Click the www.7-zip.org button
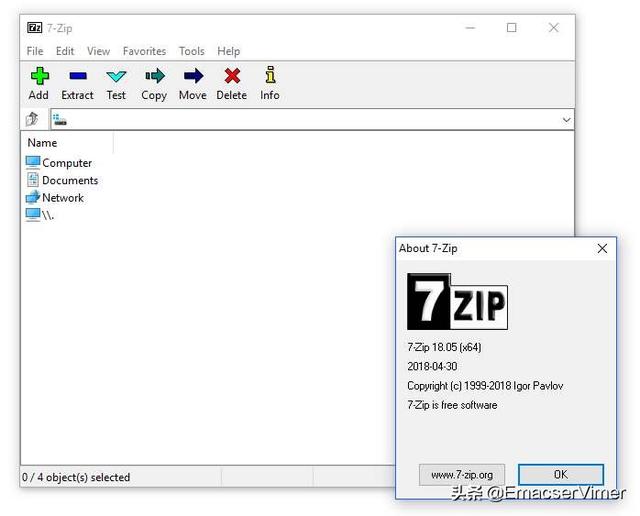The width and height of the screenshot is (640, 516). click(462, 475)
